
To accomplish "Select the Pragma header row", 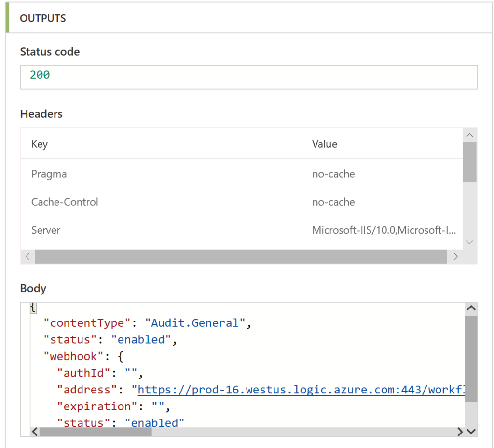I will (x=49, y=174).
